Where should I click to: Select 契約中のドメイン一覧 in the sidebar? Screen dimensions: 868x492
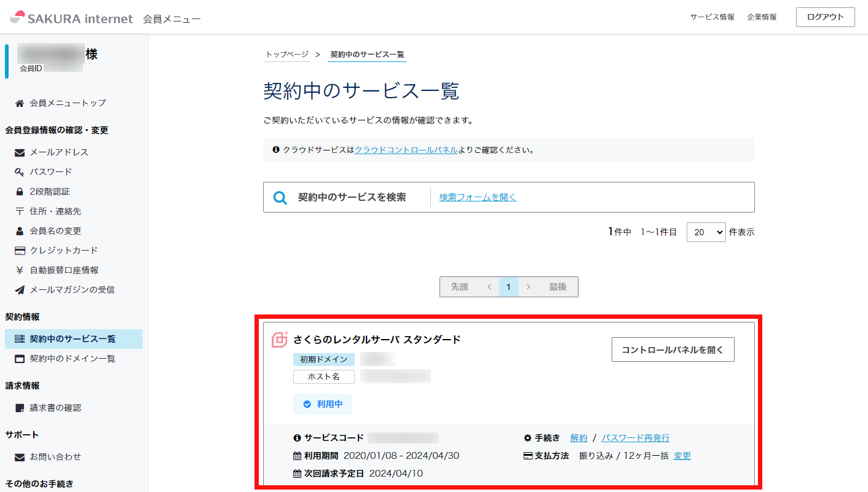pyautogui.click(x=73, y=359)
